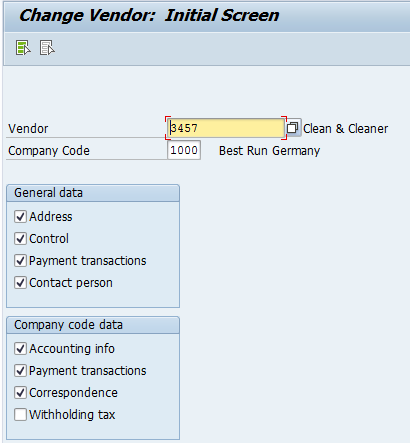
Task: Uncheck the Accounting info checkbox
Action: pyautogui.click(x=20, y=348)
